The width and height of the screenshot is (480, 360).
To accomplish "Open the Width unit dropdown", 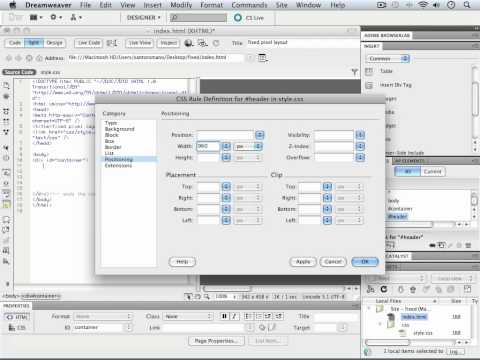I will pos(248,146).
